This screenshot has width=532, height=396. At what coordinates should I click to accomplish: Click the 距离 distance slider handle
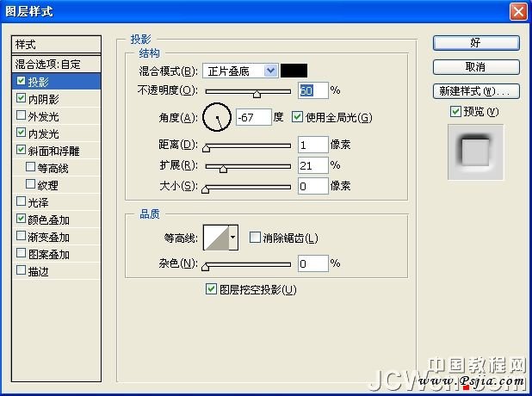coord(207,148)
